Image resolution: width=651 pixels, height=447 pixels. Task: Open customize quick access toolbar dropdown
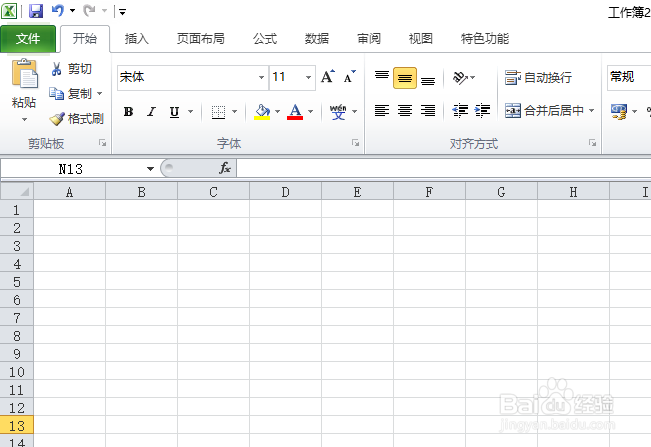122,12
